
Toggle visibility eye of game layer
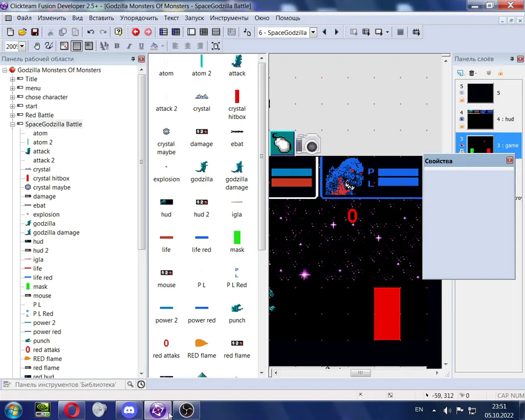click(x=462, y=145)
